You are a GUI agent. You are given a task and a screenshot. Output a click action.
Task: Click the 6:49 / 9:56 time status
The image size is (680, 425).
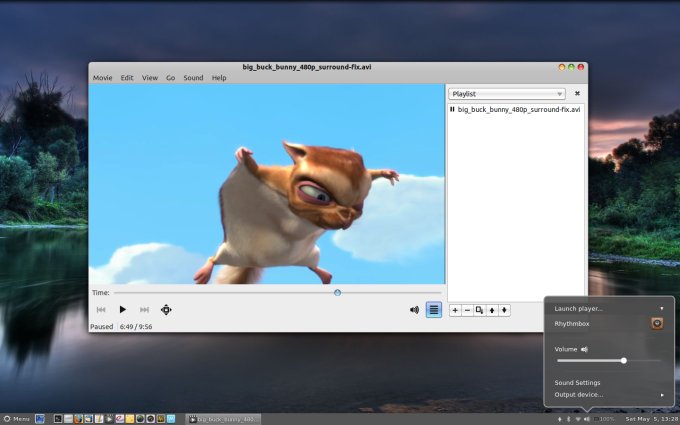pyautogui.click(x=136, y=327)
